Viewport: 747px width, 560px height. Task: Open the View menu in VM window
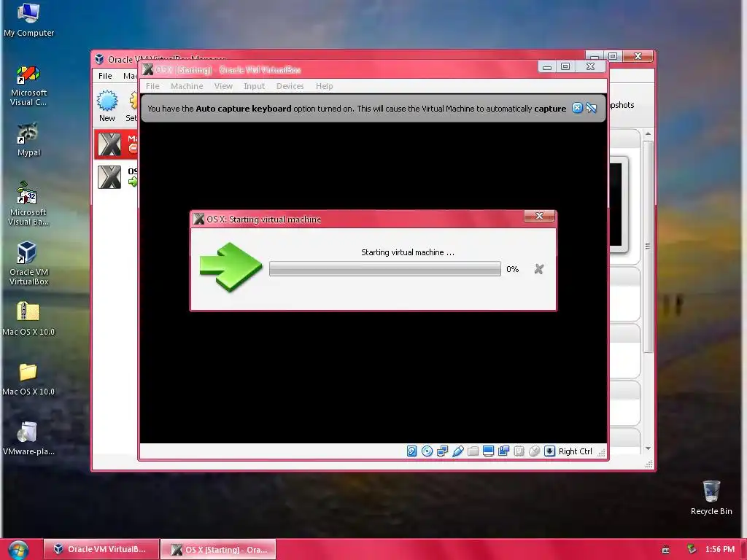223,86
